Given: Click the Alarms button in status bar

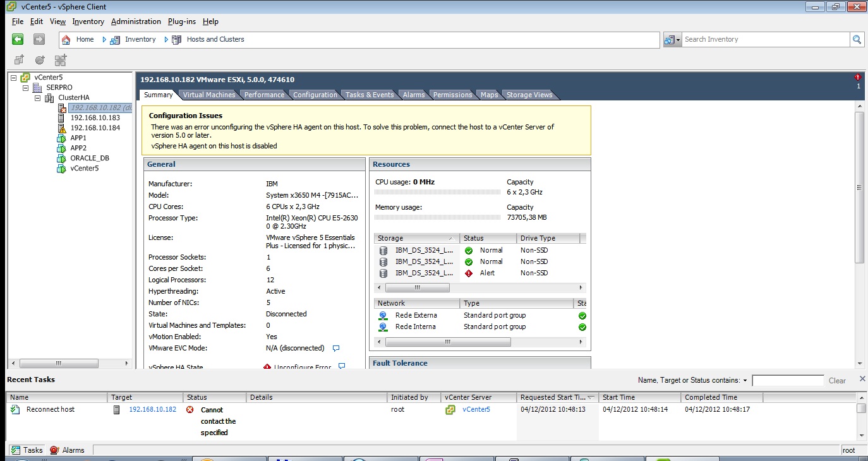Looking at the screenshot, I should click(67, 450).
